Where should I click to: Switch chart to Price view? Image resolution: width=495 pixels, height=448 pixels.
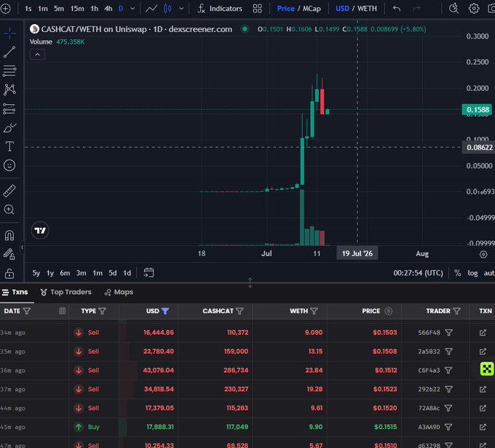(x=285, y=9)
